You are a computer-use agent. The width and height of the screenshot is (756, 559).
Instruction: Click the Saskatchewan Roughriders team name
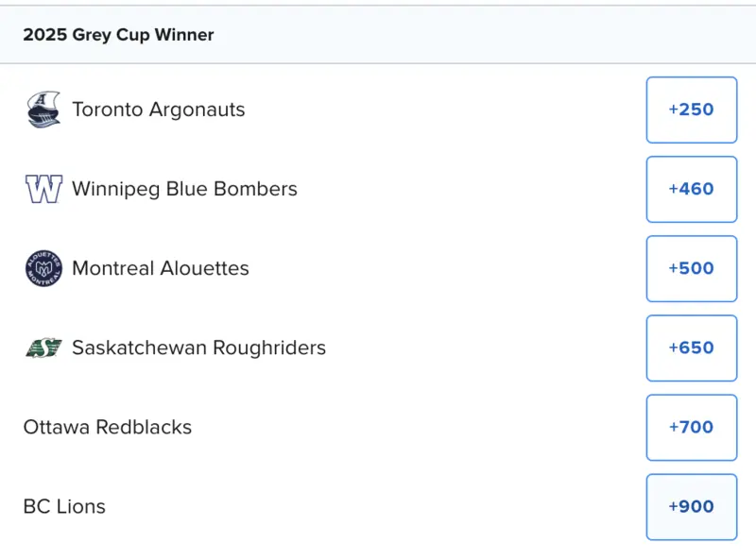coord(198,347)
